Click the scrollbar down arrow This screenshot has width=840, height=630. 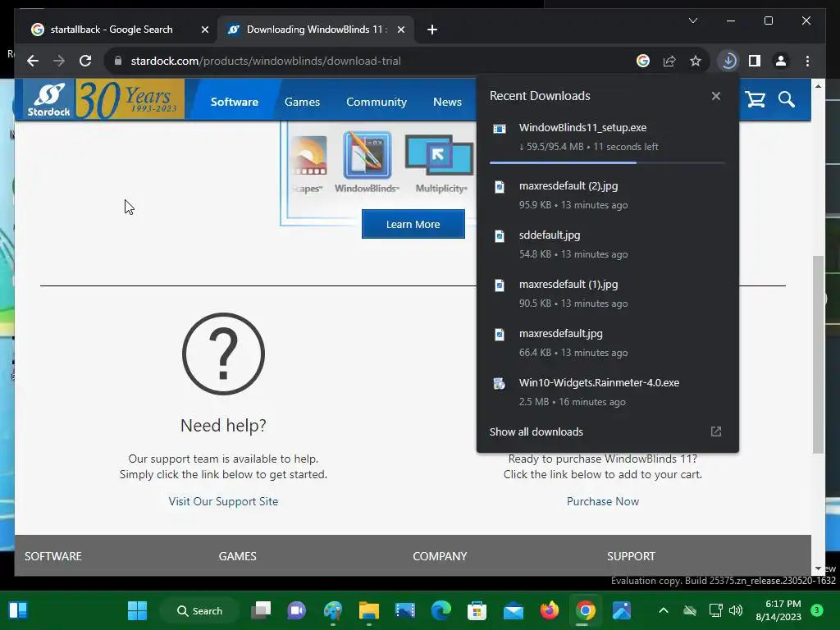tap(818, 569)
